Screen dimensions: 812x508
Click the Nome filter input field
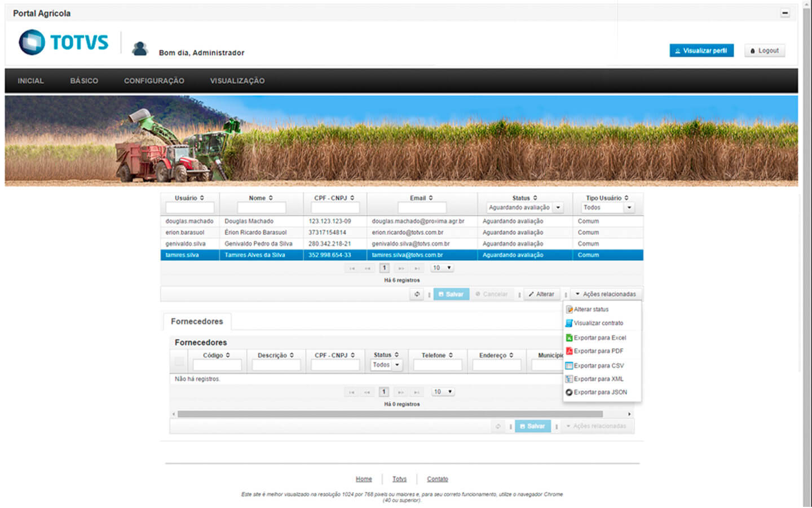(x=262, y=208)
